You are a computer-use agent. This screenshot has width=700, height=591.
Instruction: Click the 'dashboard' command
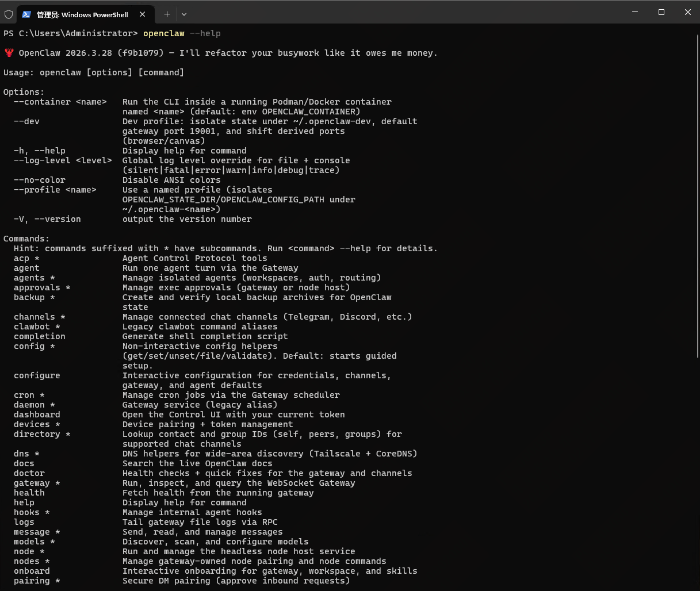coord(37,415)
